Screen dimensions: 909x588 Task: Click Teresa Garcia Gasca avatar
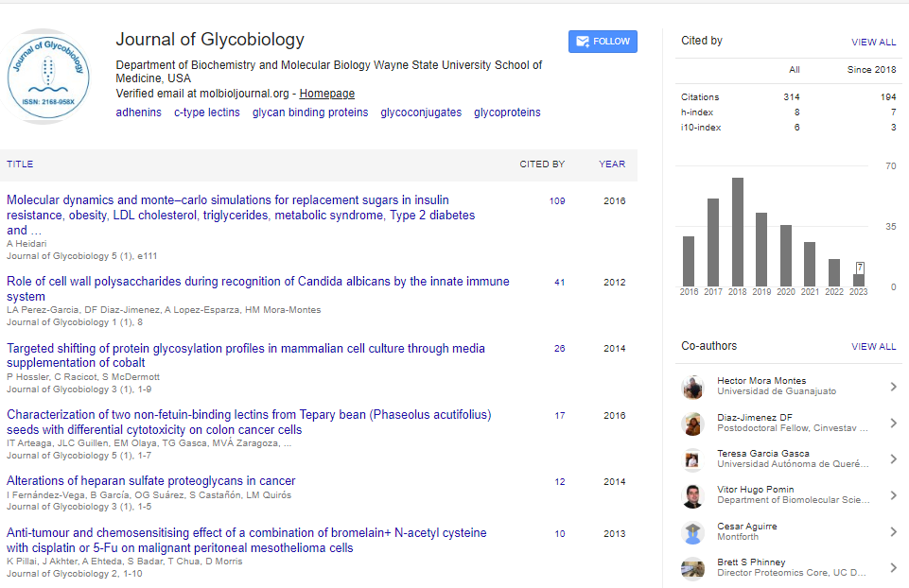693,458
